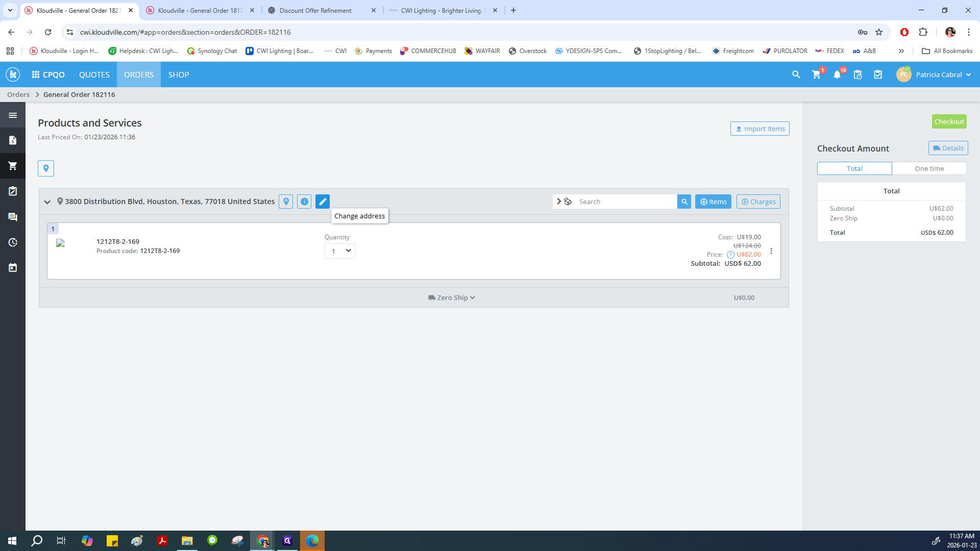The height and width of the screenshot is (551, 980).
Task: Expand the Zero Ship shipping dropdown
Action: [x=452, y=297]
